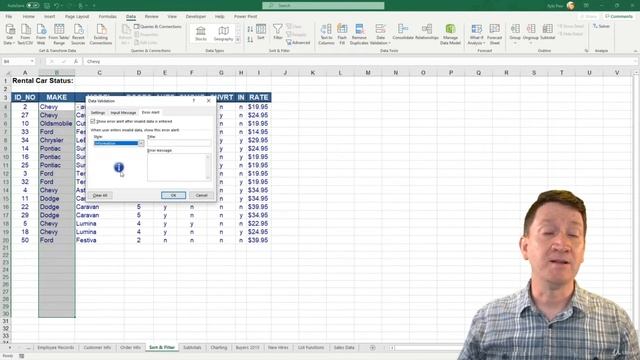Open the Name Box dropdown
640x360 pixels.
[32, 61]
